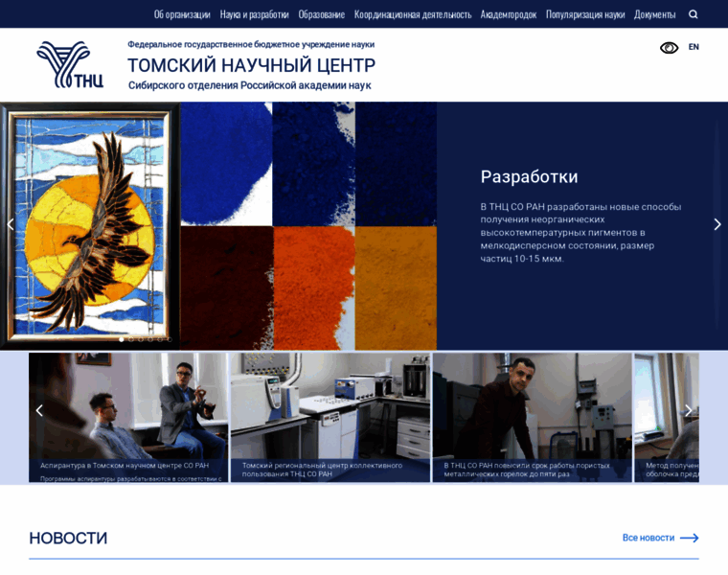
Task: Click the arrow icon beside Все новости
Action: coord(689,538)
